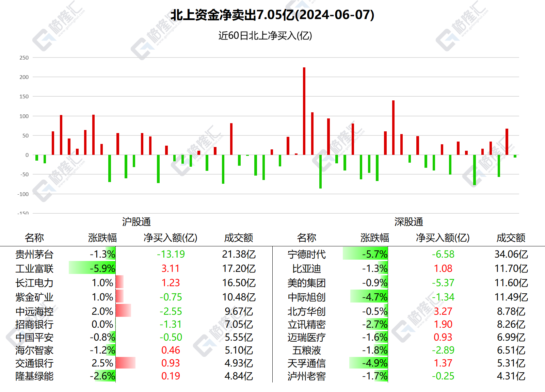
Task: Select the tallest red bar above 200
Action: point(304,111)
